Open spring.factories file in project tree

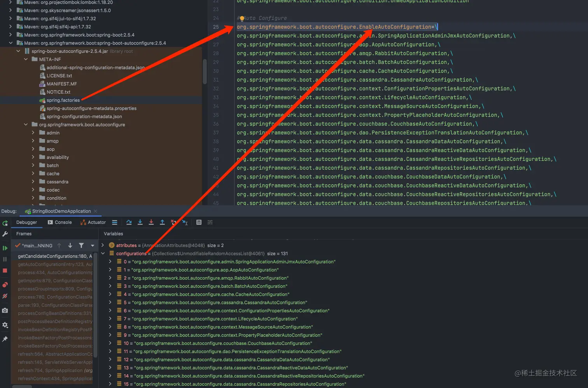[x=59, y=100]
